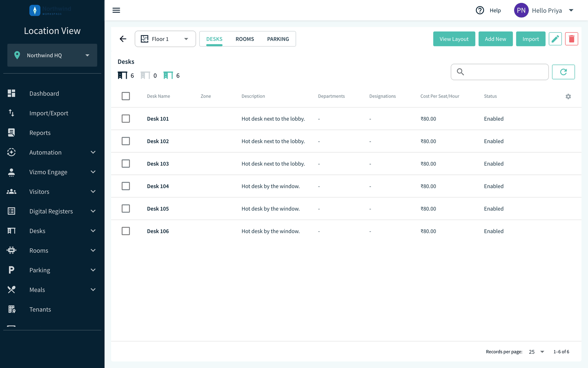Click the Desk 101 name cell
Image resolution: width=588 pixels, height=368 pixels.
[x=158, y=119]
